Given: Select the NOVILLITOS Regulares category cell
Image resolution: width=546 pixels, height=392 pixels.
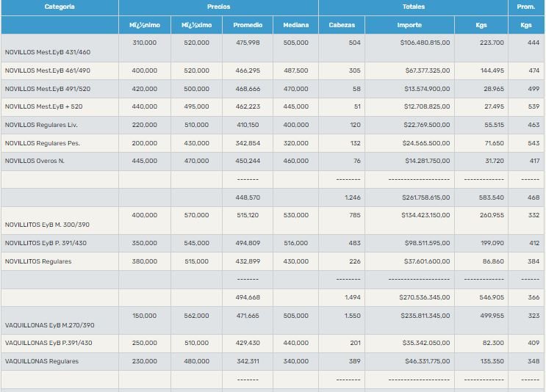Looking at the screenshot, I should (x=38, y=261).
